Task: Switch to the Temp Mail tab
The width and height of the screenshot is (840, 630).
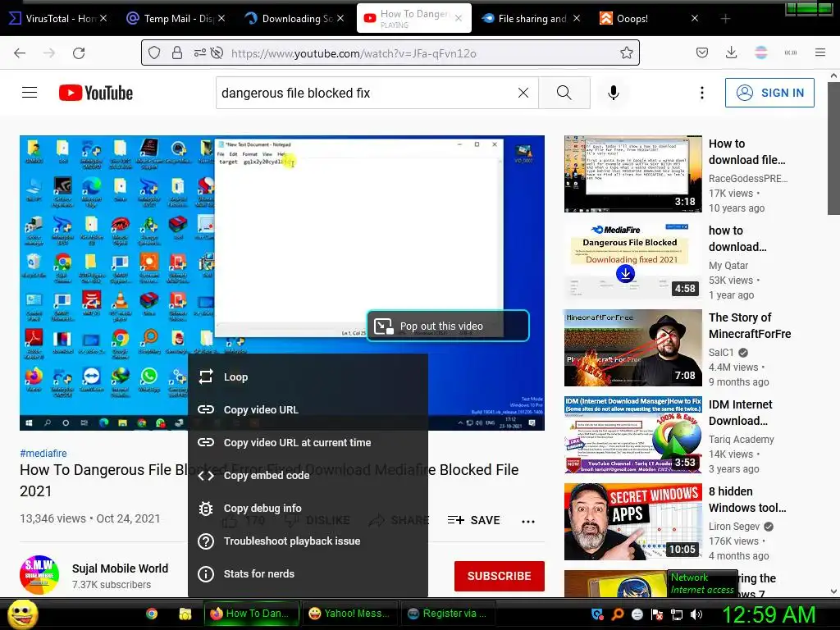Action: click(x=176, y=19)
